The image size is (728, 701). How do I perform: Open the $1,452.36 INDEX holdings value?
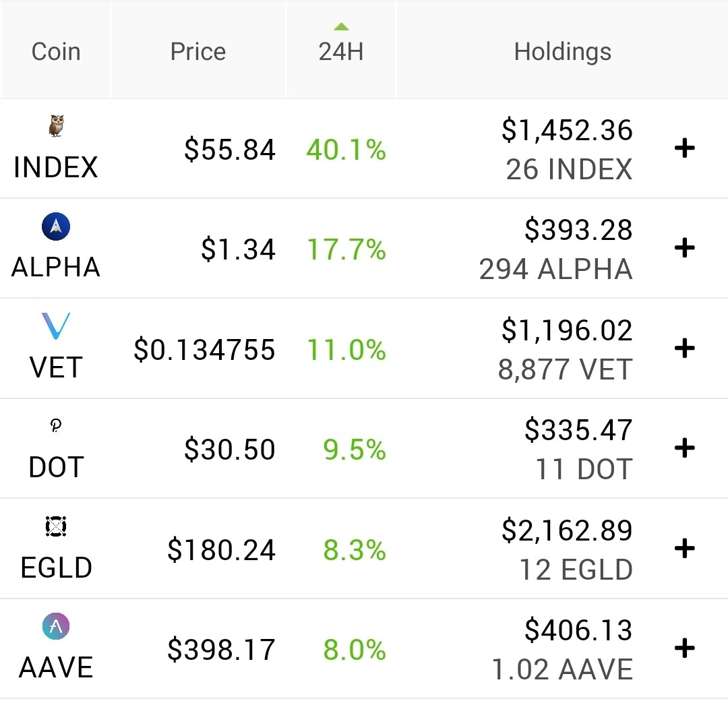567,130
